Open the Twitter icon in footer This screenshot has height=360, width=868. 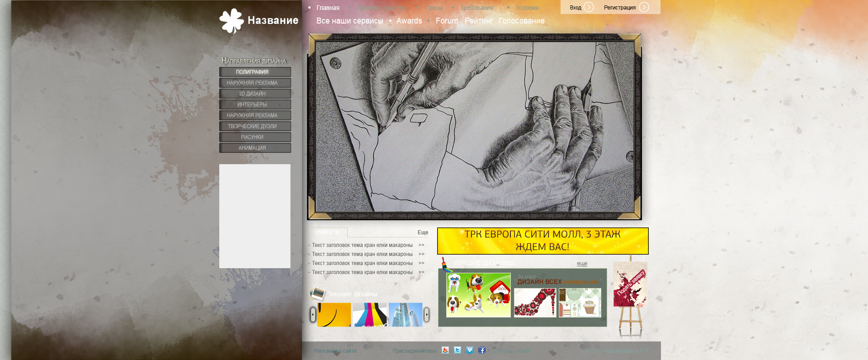pyautogui.click(x=458, y=350)
